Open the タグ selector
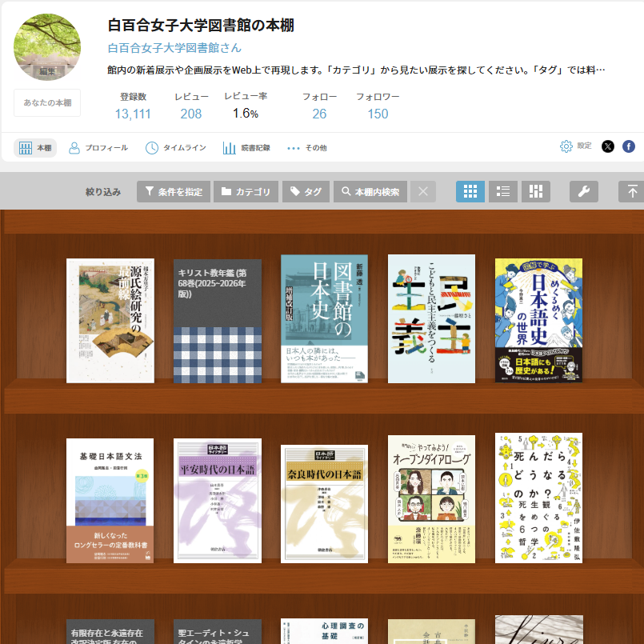Screen dimensions: 644x644 306,191
